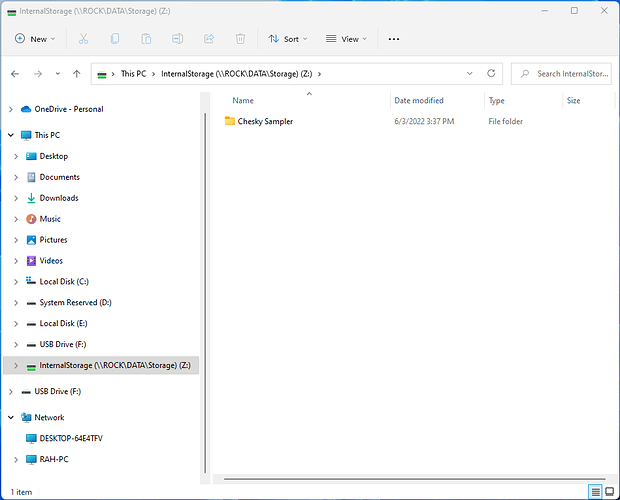The height and width of the screenshot is (500, 620).
Task: Open the address bar history dropdown
Action: [x=470, y=74]
